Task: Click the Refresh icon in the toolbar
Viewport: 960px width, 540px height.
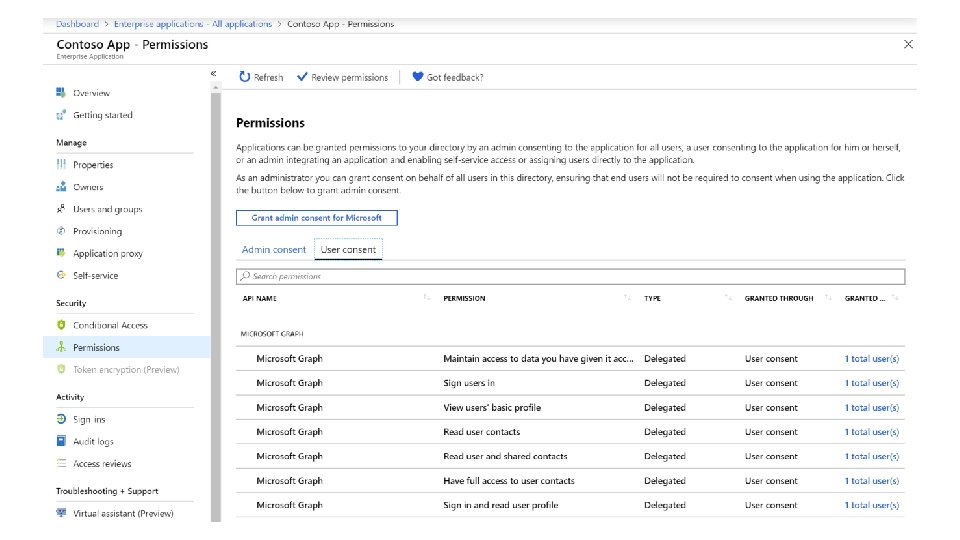Action: pyautogui.click(x=245, y=77)
